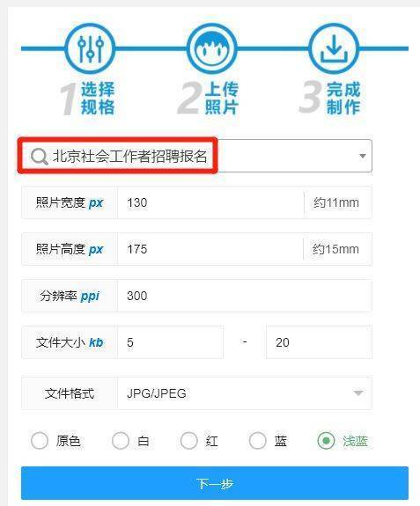Click the step 3 download icon
420x506 pixels.
point(334,48)
